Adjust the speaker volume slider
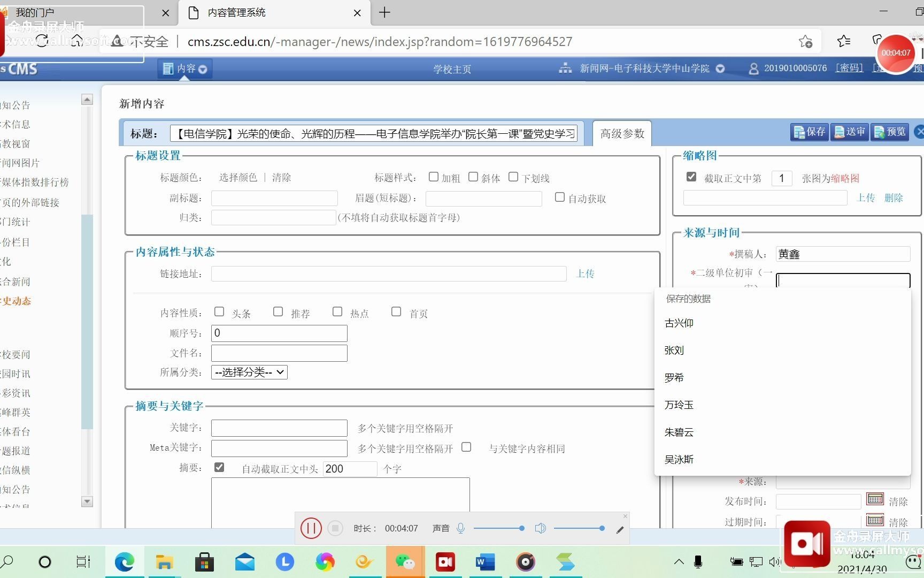This screenshot has height=578, width=924. pyautogui.click(x=580, y=528)
